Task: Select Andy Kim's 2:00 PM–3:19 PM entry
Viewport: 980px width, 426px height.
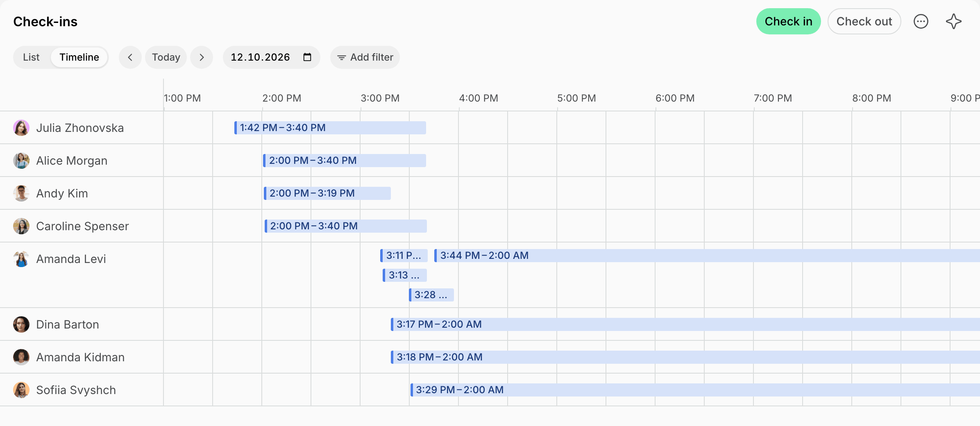Action: (x=327, y=193)
